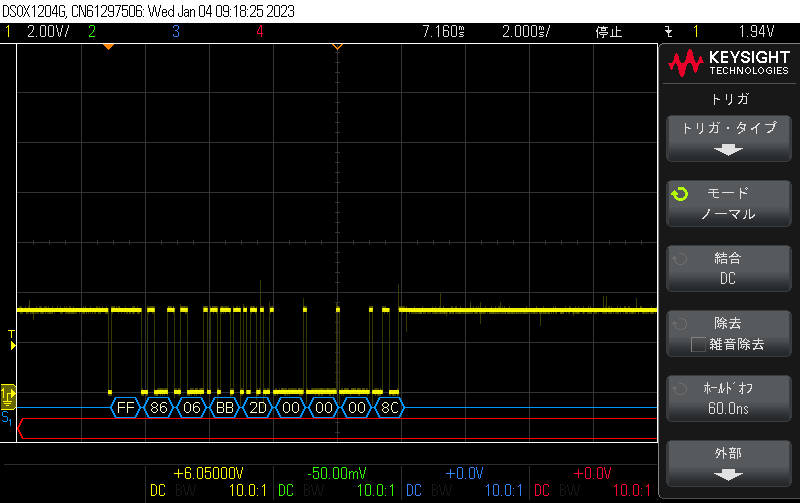The width and height of the screenshot is (800, 503).
Task: Toggle the 結合 DC coupling softkey
Action: tap(728, 268)
